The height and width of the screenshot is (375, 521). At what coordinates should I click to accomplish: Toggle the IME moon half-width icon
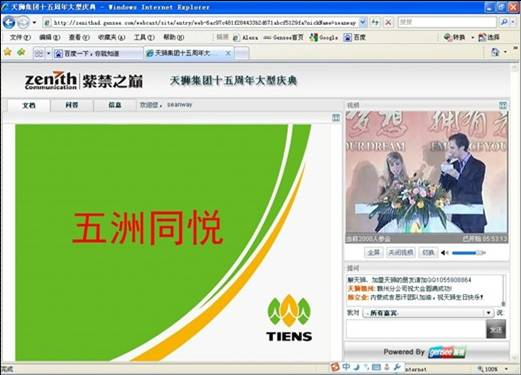pyautogui.click(x=356, y=367)
